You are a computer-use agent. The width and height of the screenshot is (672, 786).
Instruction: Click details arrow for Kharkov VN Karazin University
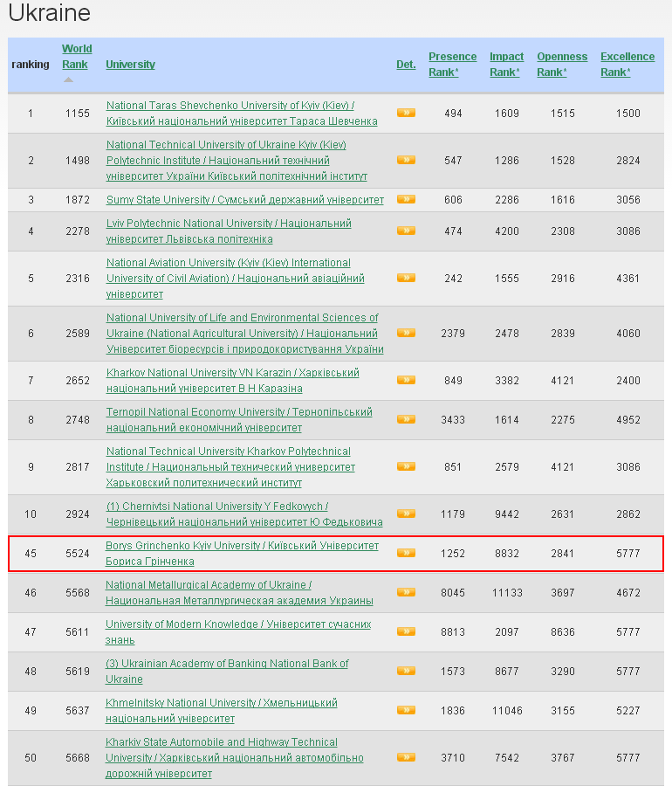pos(406,380)
